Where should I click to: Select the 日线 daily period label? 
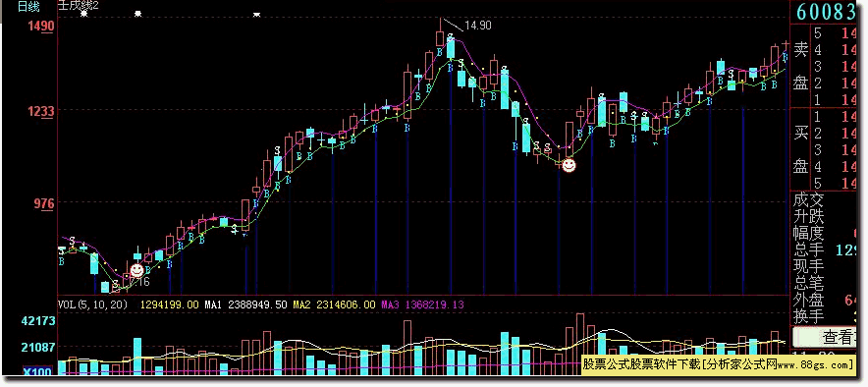coord(28,7)
